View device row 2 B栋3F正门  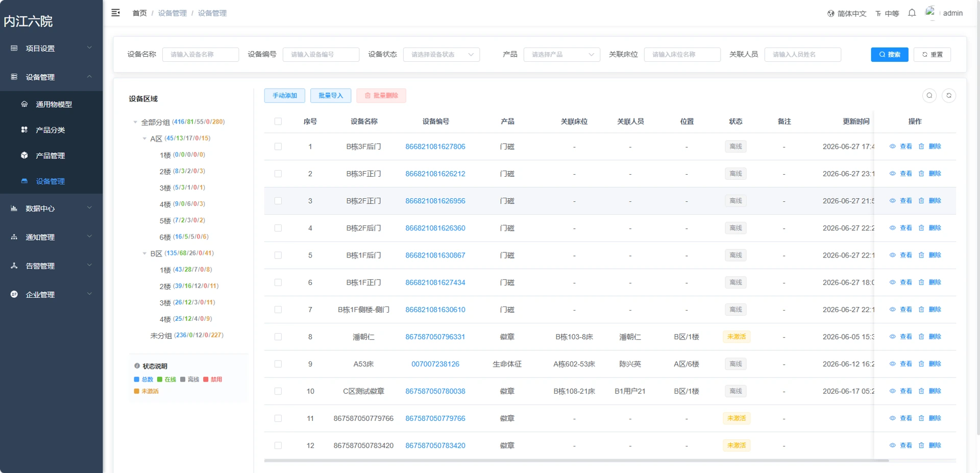tap(901, 174)
